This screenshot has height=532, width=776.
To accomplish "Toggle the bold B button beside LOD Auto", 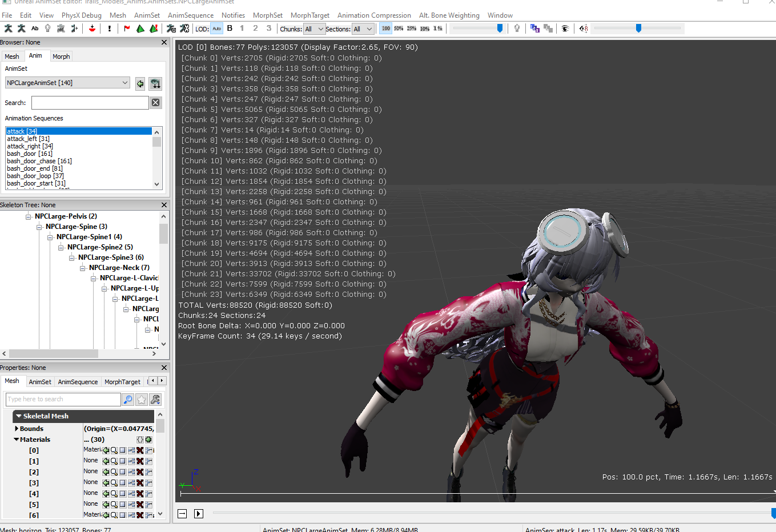I will pos(230,29).
